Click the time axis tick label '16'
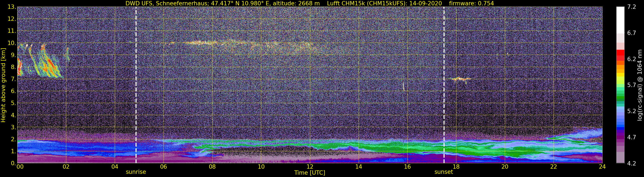 (407, 167)
